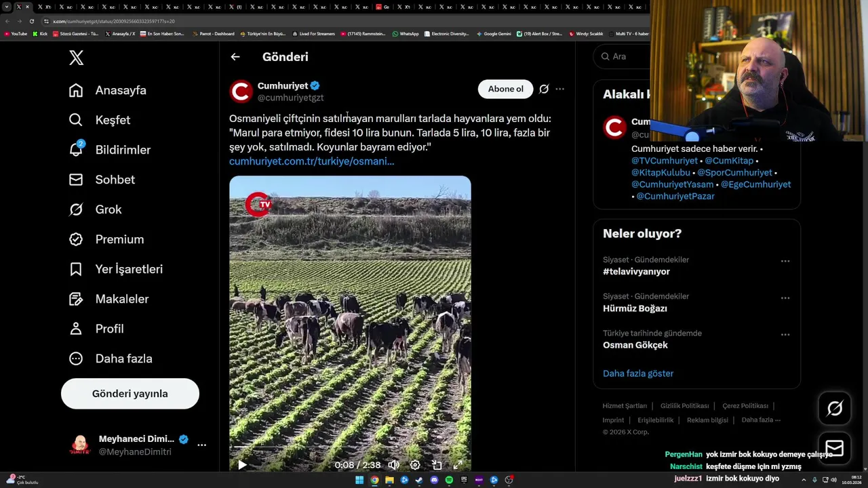
Task: Open the @CumhuriyetPazar mention link
Action: point(675,197)
